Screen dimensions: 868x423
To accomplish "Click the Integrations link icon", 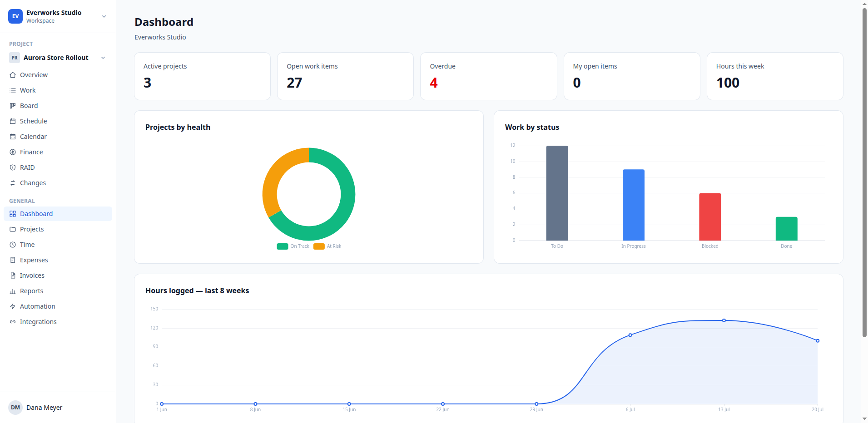I will (x=13, y=322).
